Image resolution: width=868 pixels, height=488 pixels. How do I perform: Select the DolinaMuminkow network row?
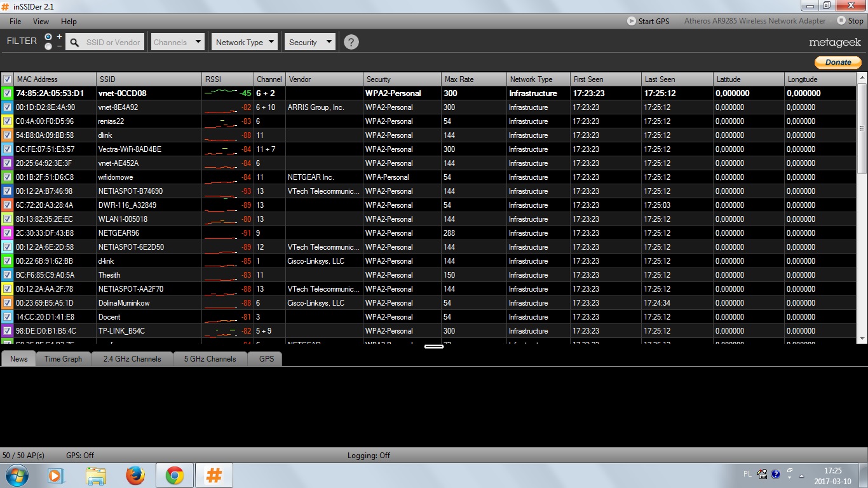click(x=429, y=302)
